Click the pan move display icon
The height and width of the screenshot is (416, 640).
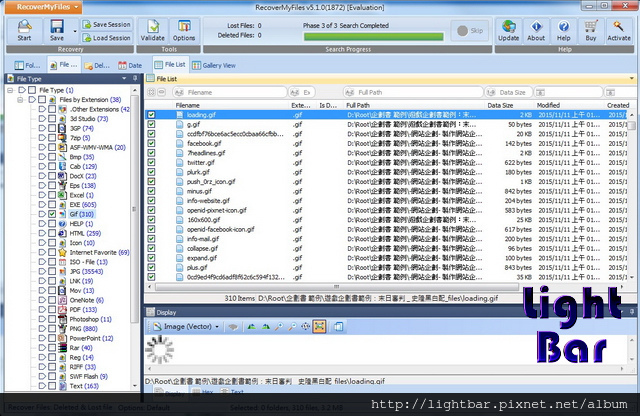point(305,327)
